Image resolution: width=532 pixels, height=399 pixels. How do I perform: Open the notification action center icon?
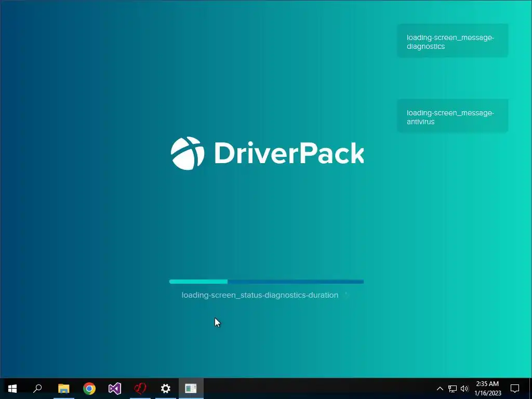tap(515, 389)
